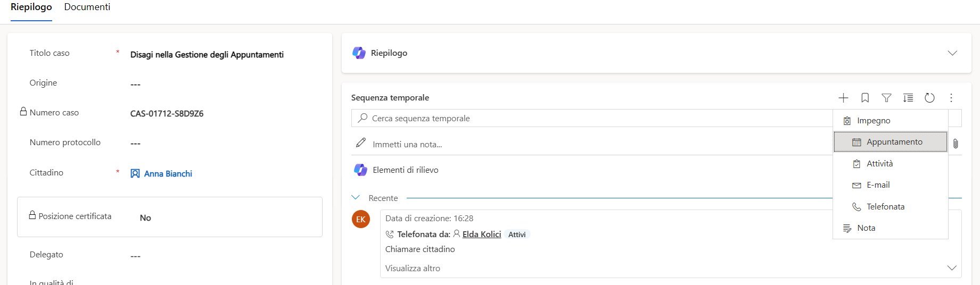Screen dimensions: 980x285
Task: Collapse the Recente section chevron
Action: [356, 197]
